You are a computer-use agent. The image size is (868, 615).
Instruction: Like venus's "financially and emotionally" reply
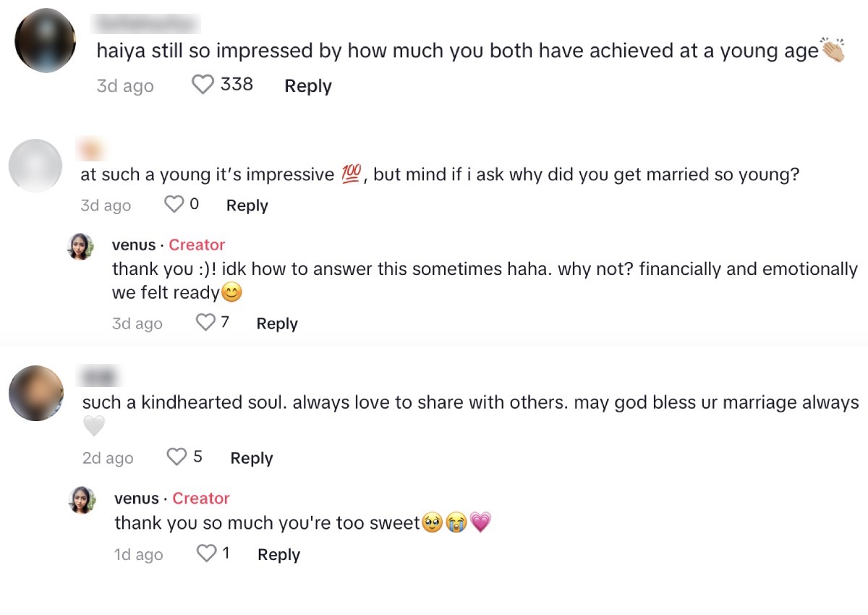pos(206,323)
